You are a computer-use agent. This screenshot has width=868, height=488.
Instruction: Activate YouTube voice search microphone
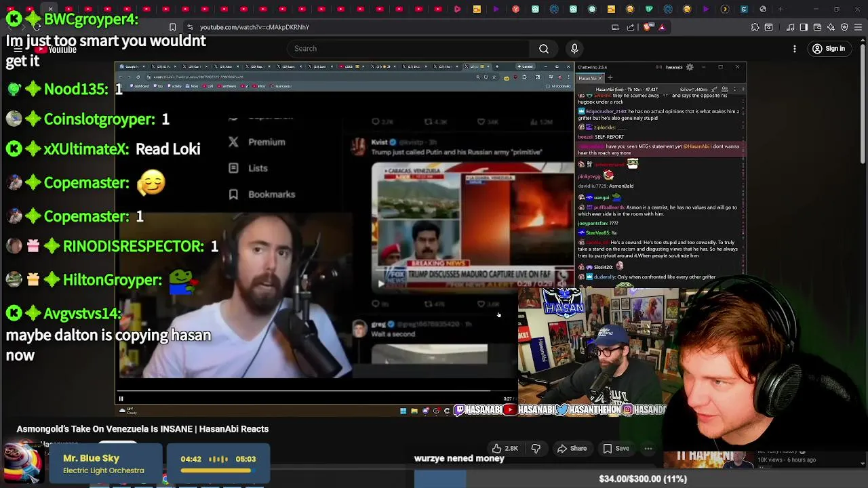coord(574,49)
